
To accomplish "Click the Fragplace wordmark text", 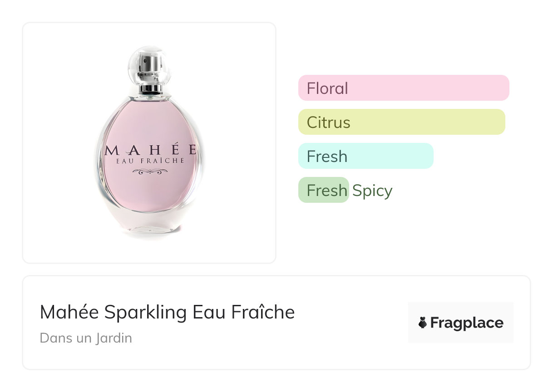I will tap(466, 323).
